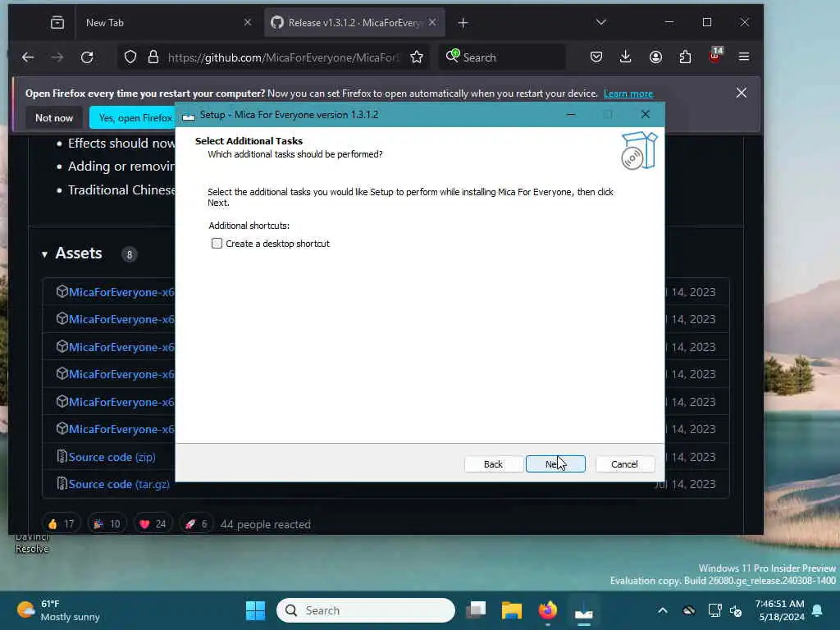Click the heart reaction 24
Screen dimensions: 840x630
click(153, 524)
